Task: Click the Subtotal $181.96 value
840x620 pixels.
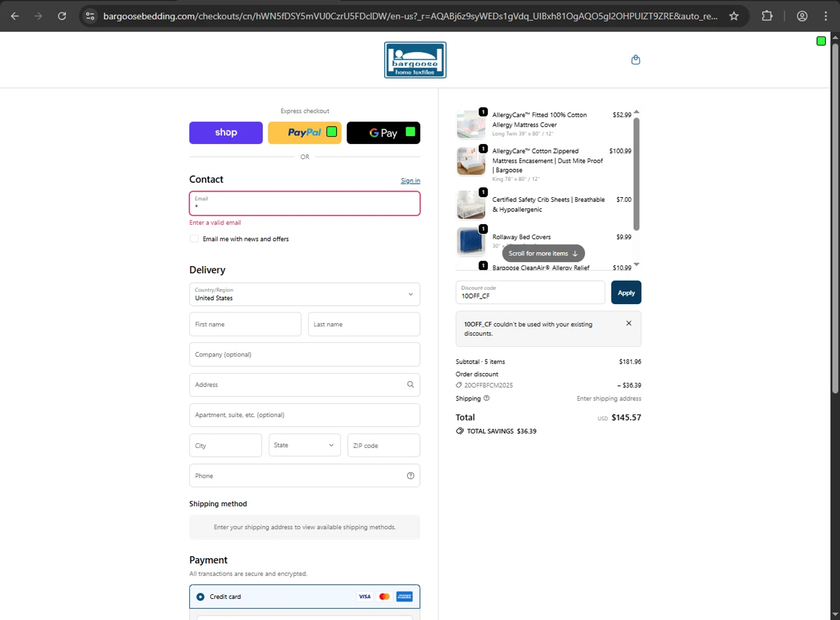Action: point(630,362)
